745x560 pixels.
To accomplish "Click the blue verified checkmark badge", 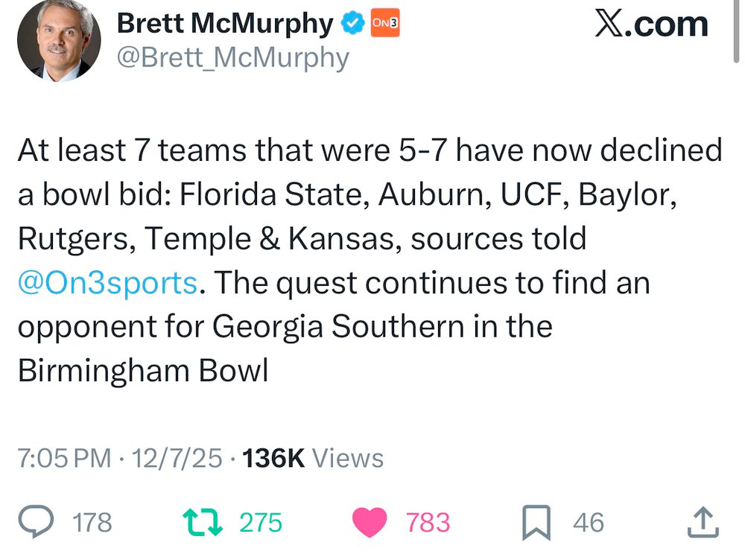I will [351, 25].
